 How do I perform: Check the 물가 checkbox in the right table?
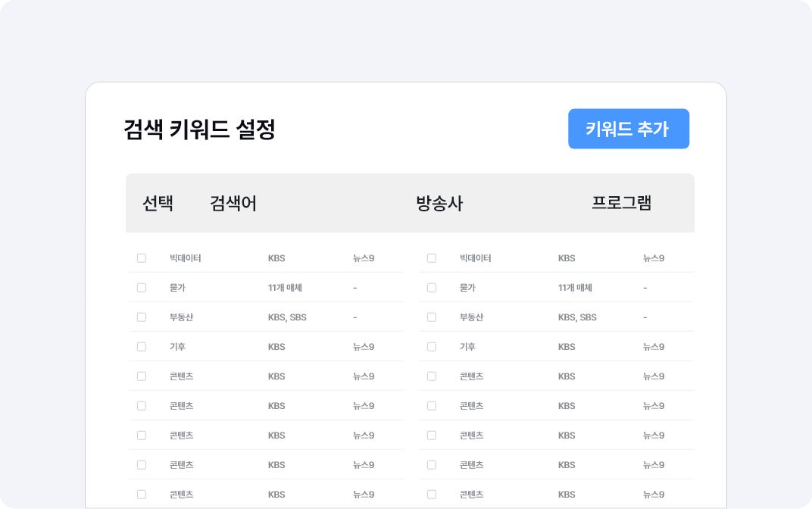point(432,287)
